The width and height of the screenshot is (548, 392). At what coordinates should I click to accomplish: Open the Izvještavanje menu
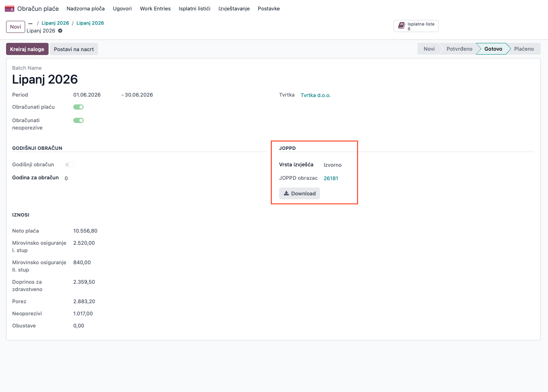(234, 9)
